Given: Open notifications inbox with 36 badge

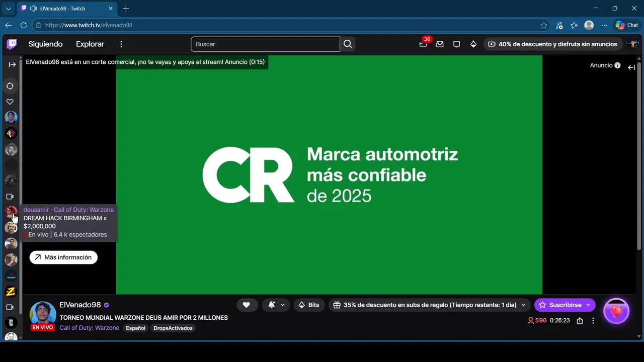Looking at the screenshot, I should (423, 44).
